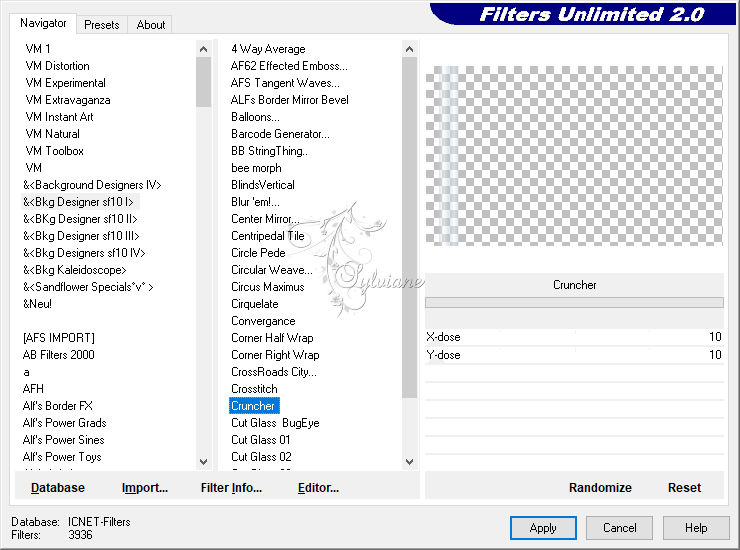Screen dimensions: 740x550
Task: Select VM Experimental category
Action: click(x=66, y=83)
